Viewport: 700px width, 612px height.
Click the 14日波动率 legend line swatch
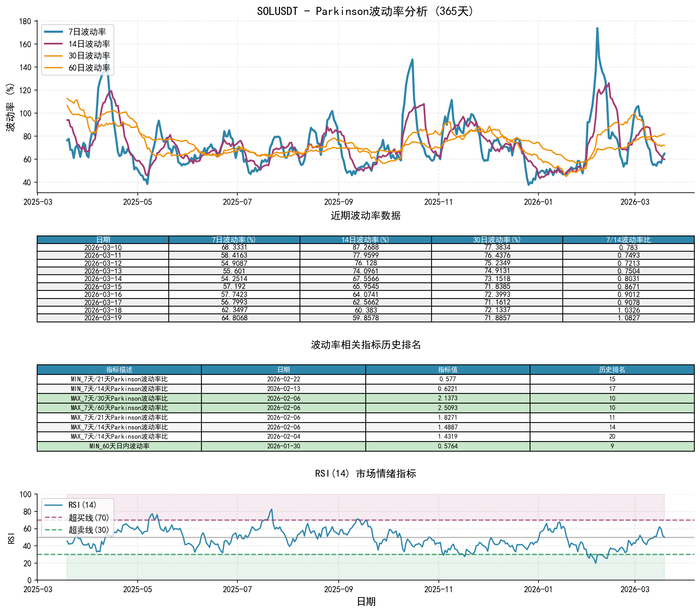(53, 44)
